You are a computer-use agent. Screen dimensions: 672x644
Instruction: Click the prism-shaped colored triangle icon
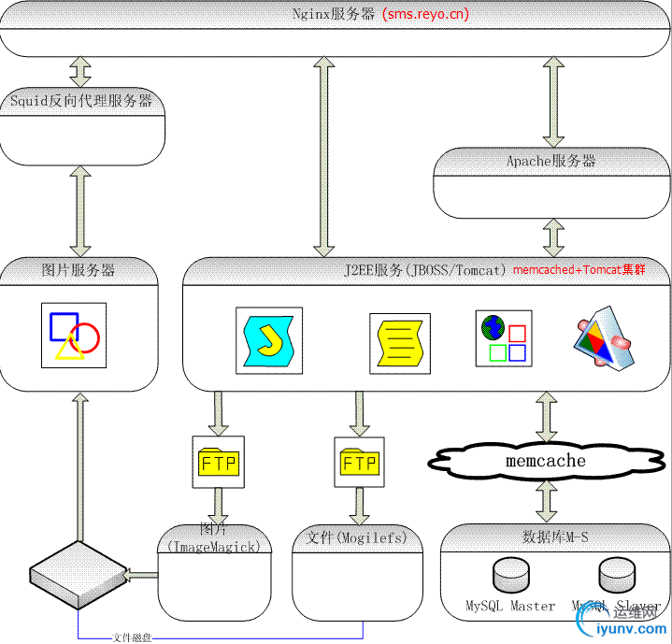[x=605, y=337]
